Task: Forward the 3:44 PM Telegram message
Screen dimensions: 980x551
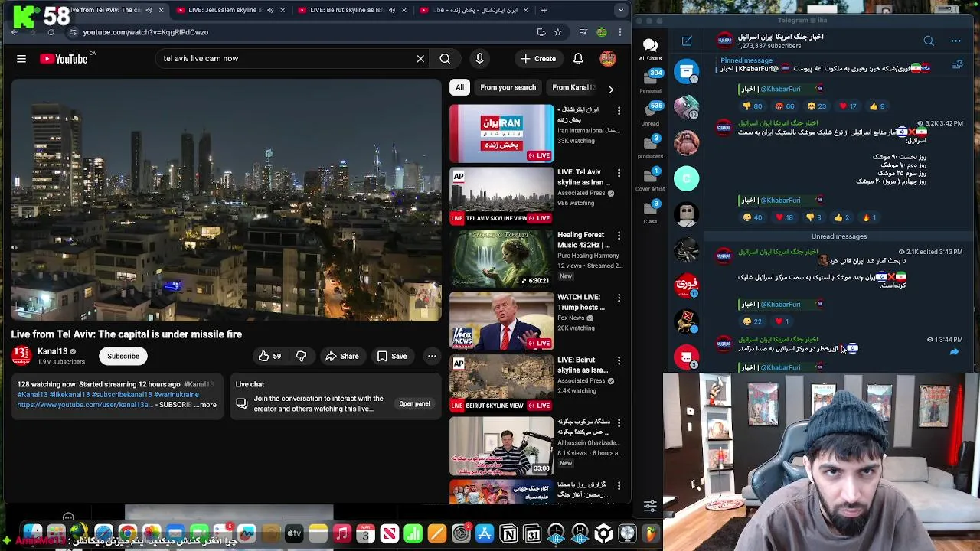Action: (x=954, y=352)
